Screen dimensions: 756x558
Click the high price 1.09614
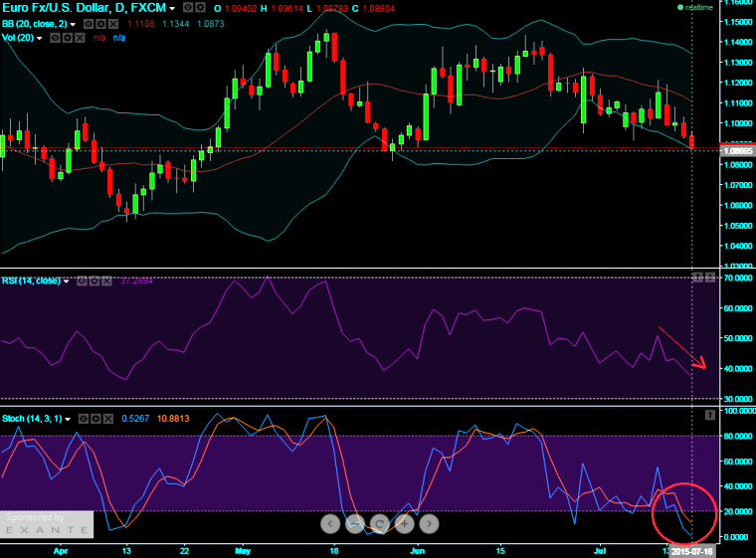(287, 9)
